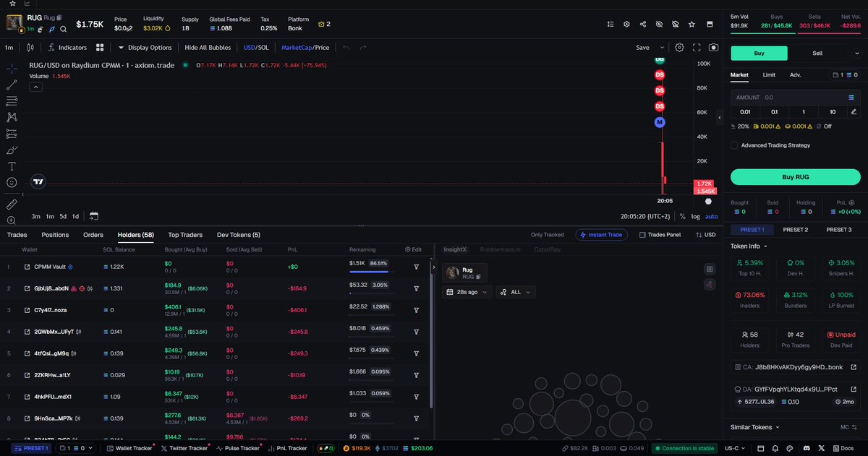Screen dimensions: 868x456
Task: Collapse the right trading panel arrow
Action: tap(719, 117)
